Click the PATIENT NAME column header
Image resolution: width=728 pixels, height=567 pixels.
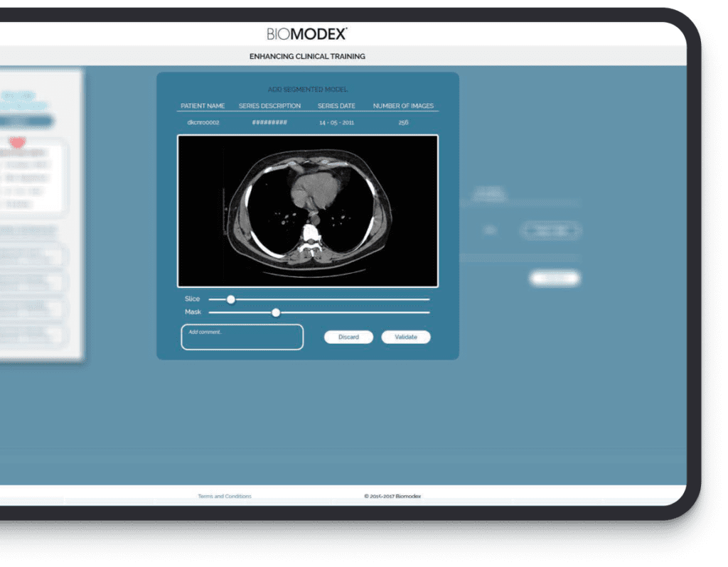click(203, 105)
